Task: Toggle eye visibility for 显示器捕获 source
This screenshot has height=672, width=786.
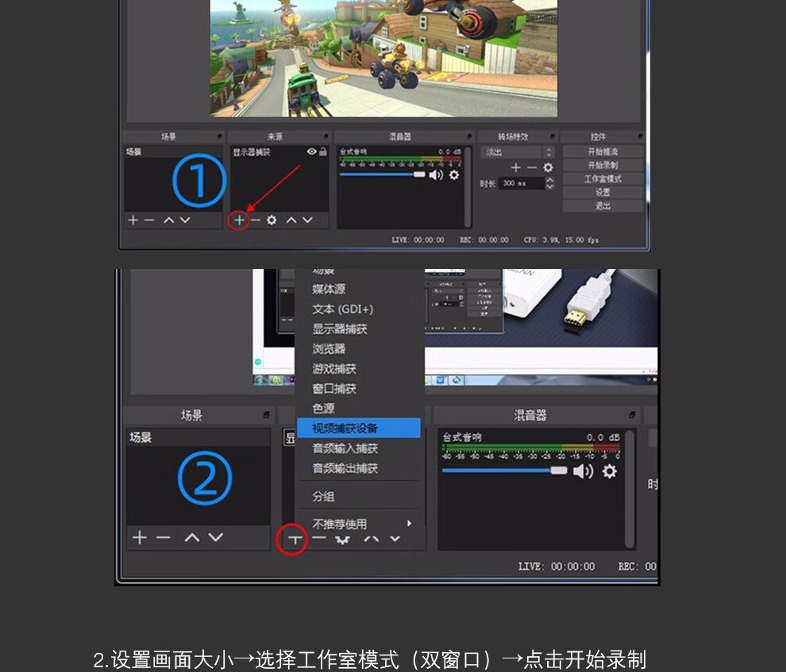Action: click(311, 152)
